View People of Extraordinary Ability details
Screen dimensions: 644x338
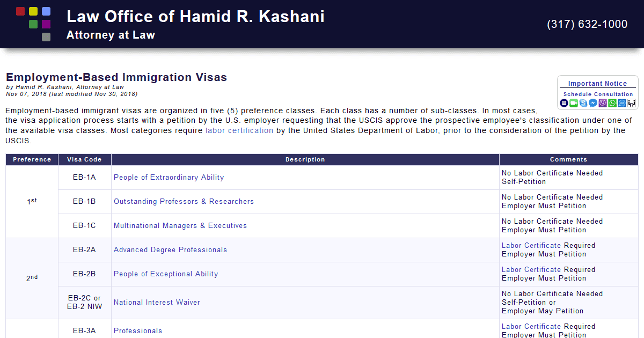(x=169, y=177)
